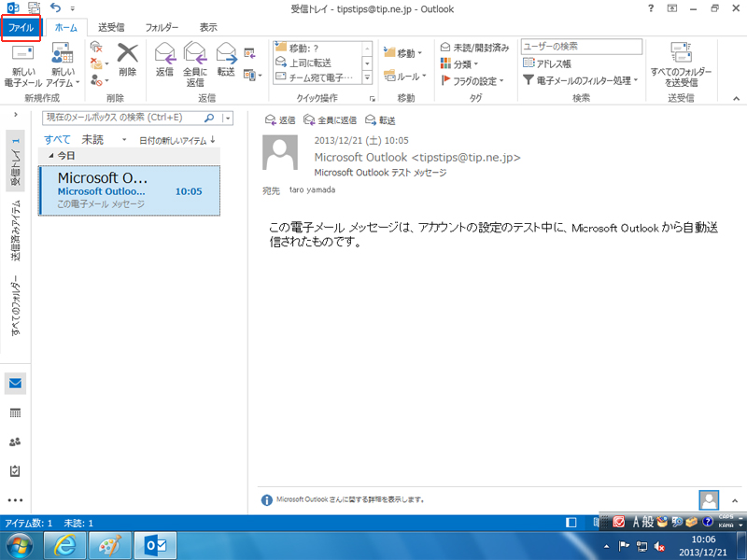Select the 移動: ? quick step

click(x=317, y=49)
